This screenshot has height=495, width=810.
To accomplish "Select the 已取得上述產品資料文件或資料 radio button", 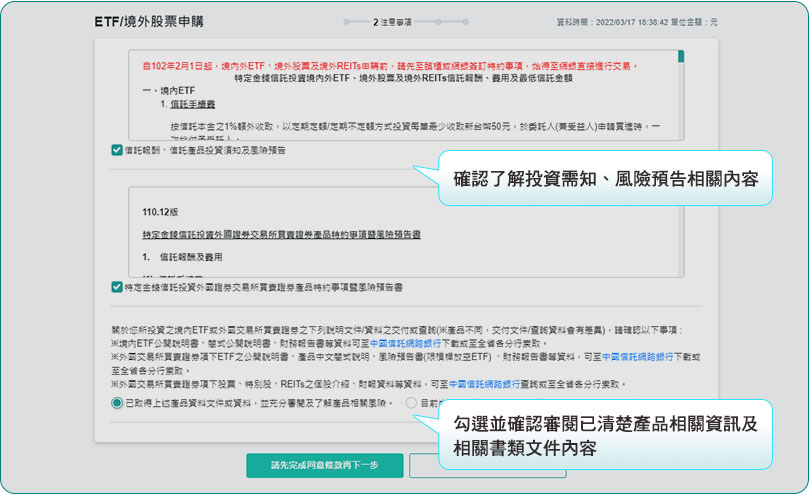I will 117,403.
